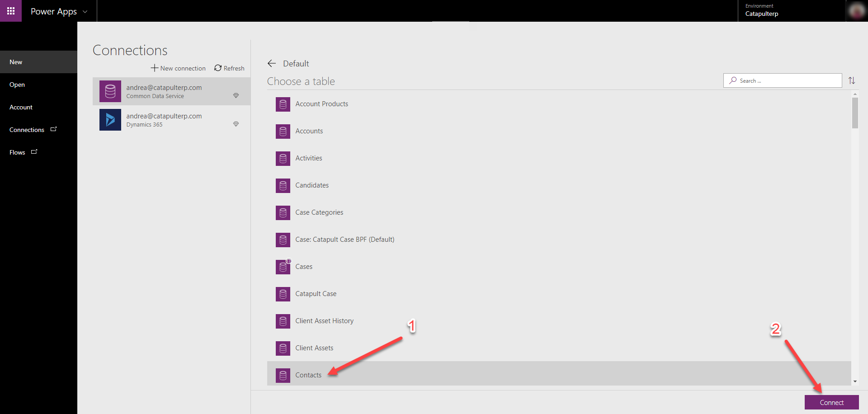The width and height of the screenshot is (868, 414).
Task: Add a New connection
Action: 178,68
